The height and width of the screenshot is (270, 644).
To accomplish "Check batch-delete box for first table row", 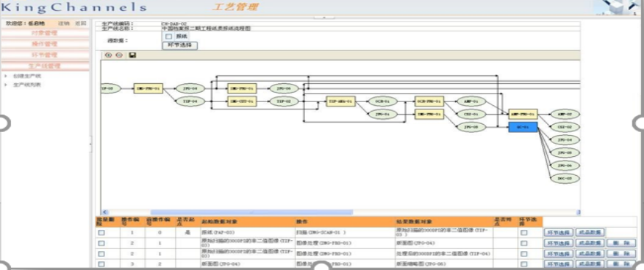I will tap(101, 233).
